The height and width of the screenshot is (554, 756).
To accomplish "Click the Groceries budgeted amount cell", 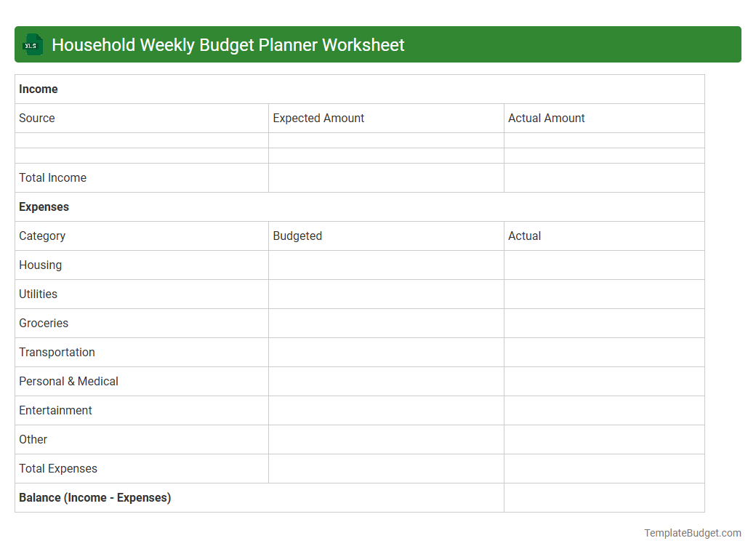I will pyautogui.click(x=385, y=323).
